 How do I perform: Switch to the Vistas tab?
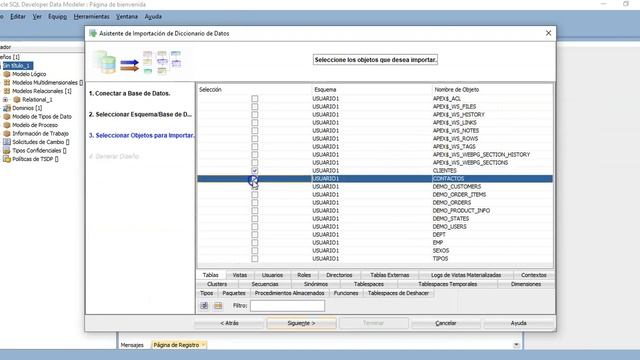pos(240,275)
